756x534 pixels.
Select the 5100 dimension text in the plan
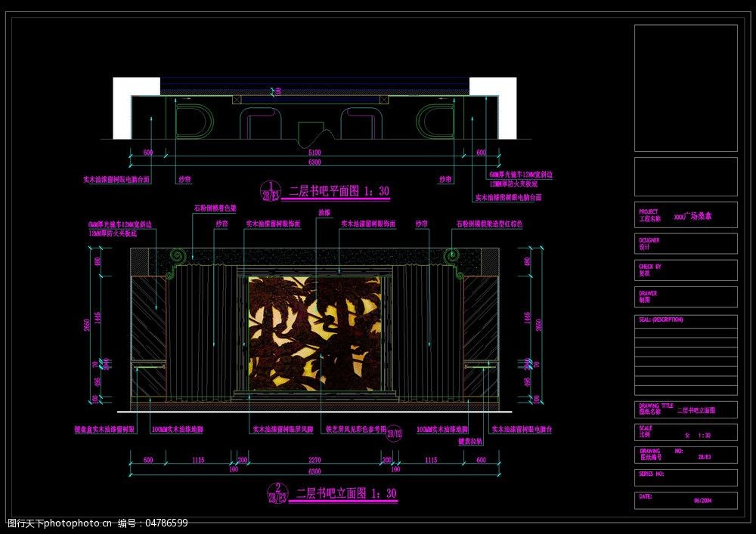[315, 153]
